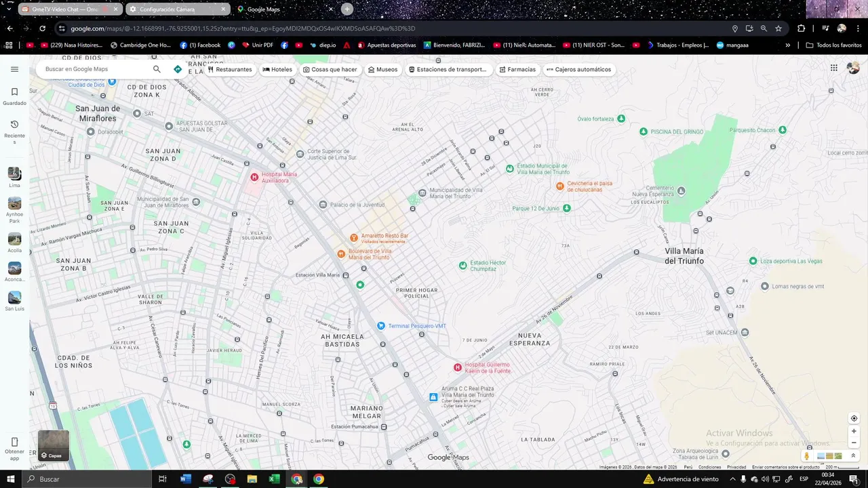Filter by Estaciones de transporte
The height and width of the screenshot is (488, 868).
[x=448, y=69]
